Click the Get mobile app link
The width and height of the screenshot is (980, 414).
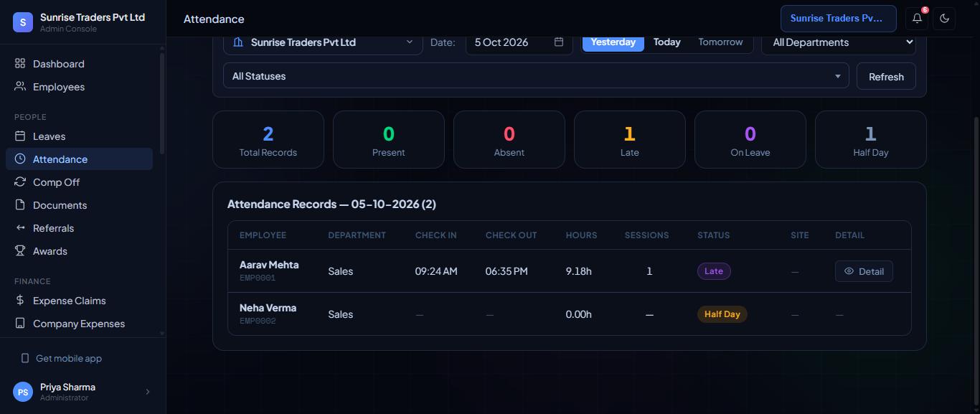point(69,359)
